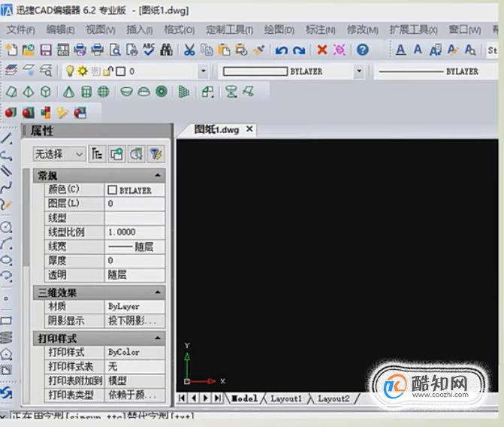504x427 pixels.
Task: Click the Cut scissors icon
Action: click(189, 50)
